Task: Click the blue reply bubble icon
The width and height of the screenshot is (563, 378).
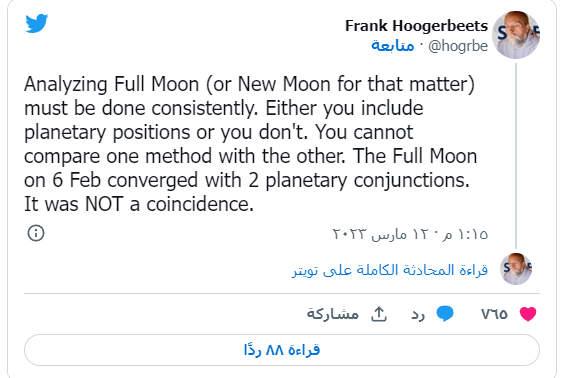Action: 445,314
